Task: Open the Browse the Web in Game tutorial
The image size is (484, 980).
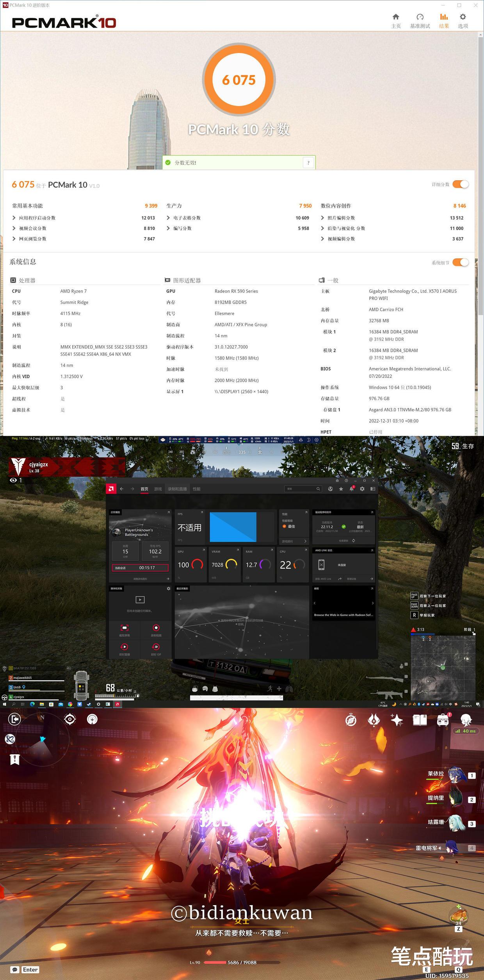Action: [343, 615]
